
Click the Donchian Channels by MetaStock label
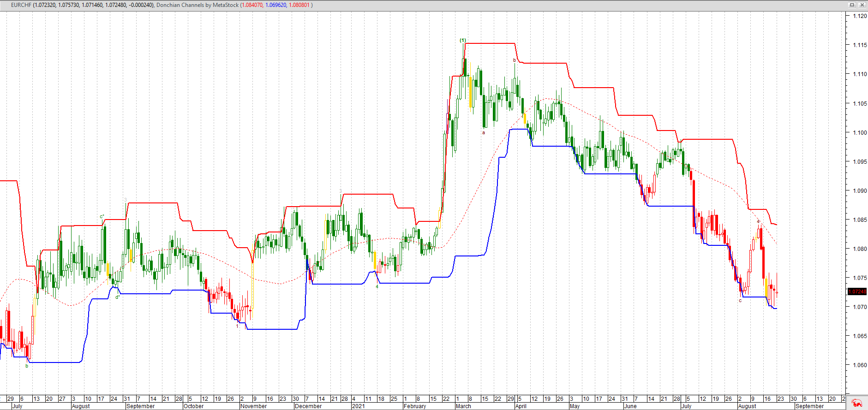pyautogui.click(x=198, y=5)
